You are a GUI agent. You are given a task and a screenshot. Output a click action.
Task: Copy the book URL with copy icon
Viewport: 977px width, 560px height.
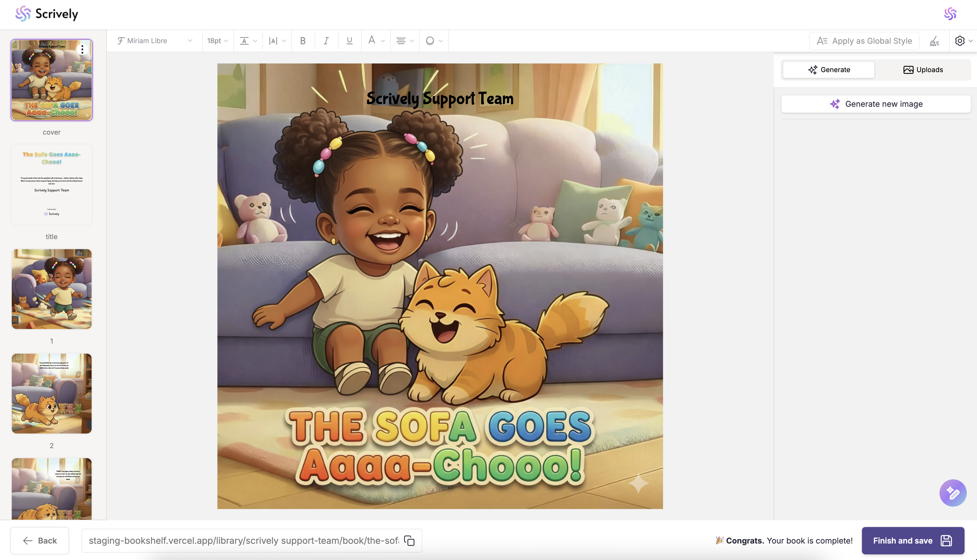point(409,540)
